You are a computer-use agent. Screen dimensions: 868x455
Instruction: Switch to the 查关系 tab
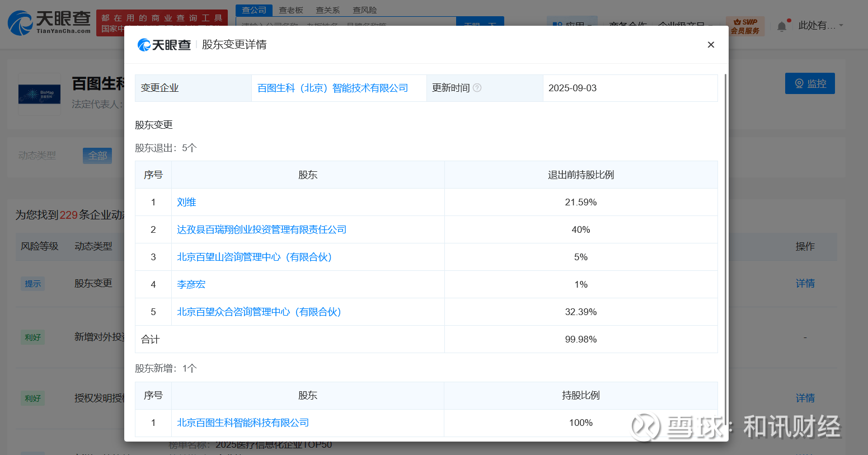pos(328,10)
